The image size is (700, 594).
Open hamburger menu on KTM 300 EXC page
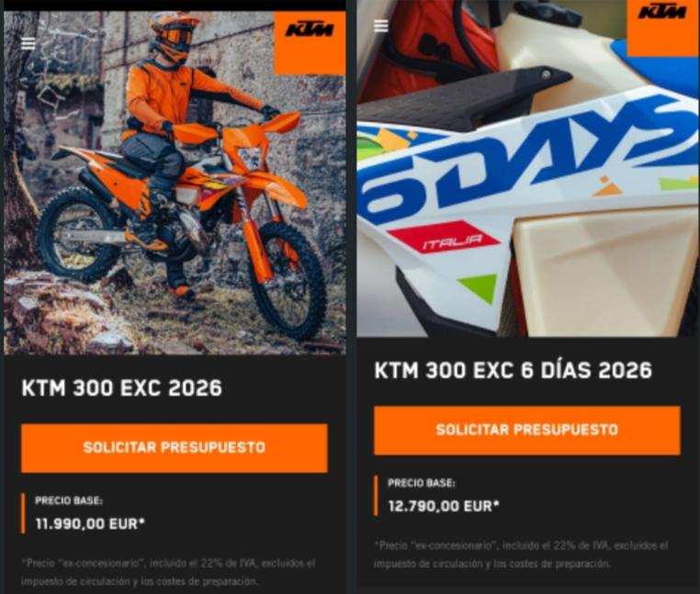click(28, 44)
